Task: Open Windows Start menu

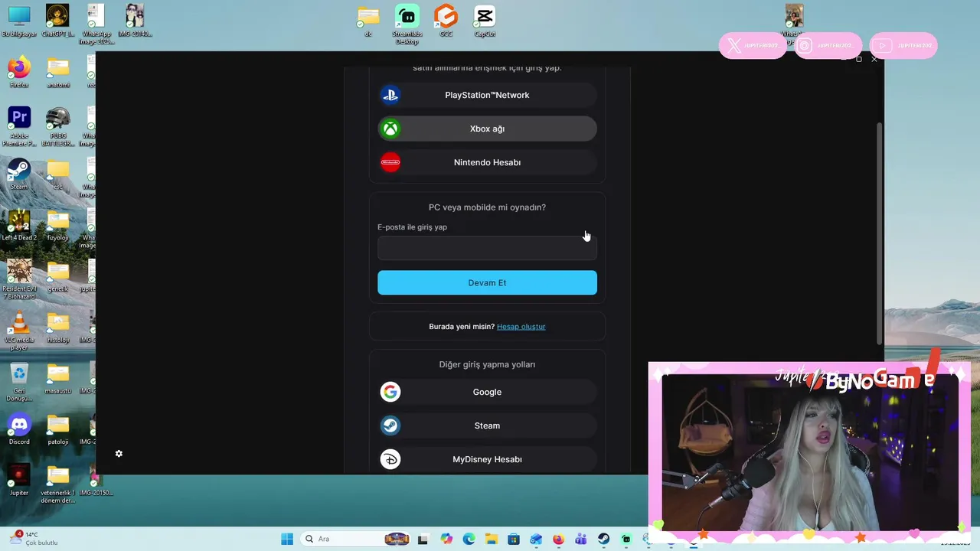Action: coord(287,539)
